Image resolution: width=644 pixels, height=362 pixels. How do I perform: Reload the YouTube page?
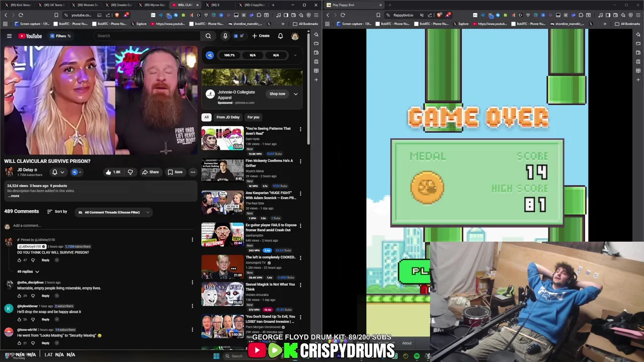pos(21,15)
